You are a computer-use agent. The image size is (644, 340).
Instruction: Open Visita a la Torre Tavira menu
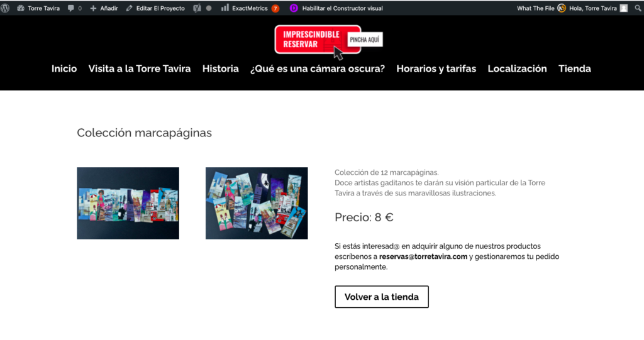[140, 69]
